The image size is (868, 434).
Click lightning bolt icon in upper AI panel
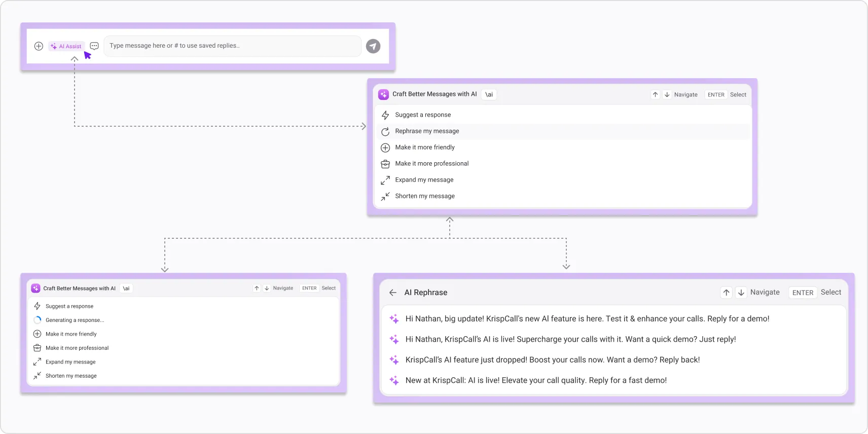coord(385,115)
